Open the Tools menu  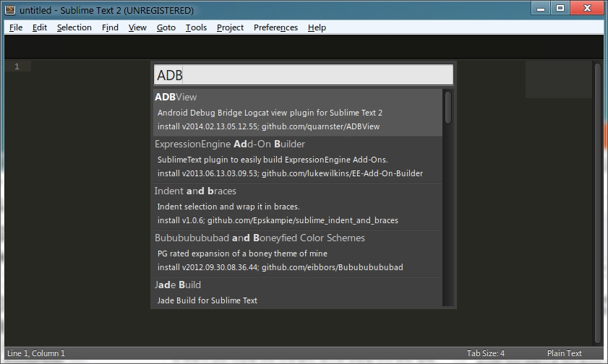coord(196,27)
